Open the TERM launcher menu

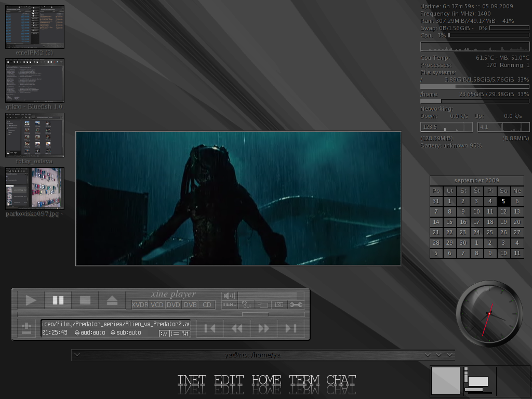[304, 380]
